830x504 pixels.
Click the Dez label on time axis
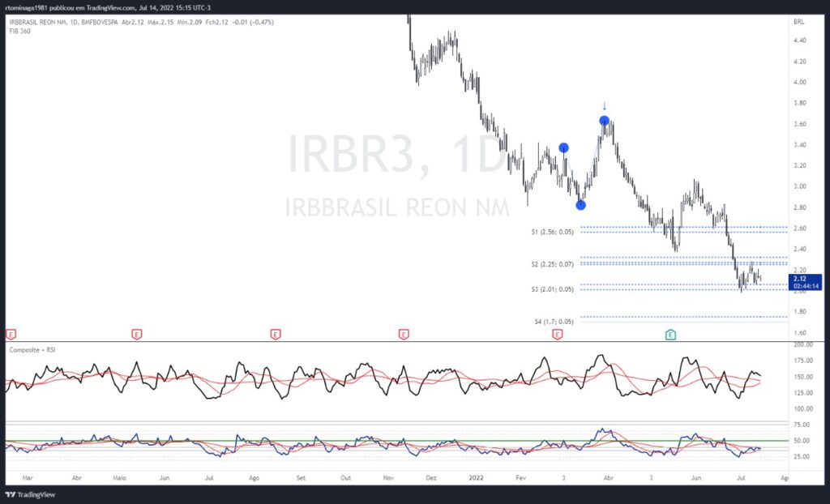[431, 478]
